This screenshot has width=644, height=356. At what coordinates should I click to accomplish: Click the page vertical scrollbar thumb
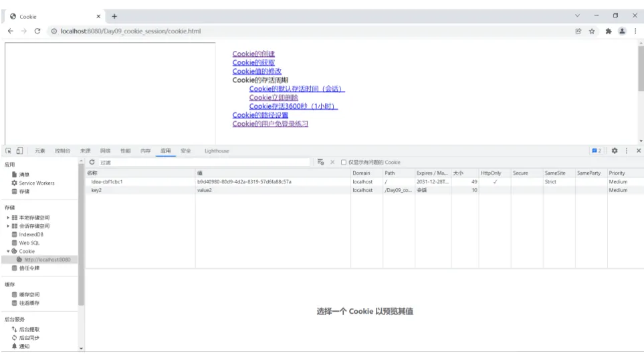[641, 68]
